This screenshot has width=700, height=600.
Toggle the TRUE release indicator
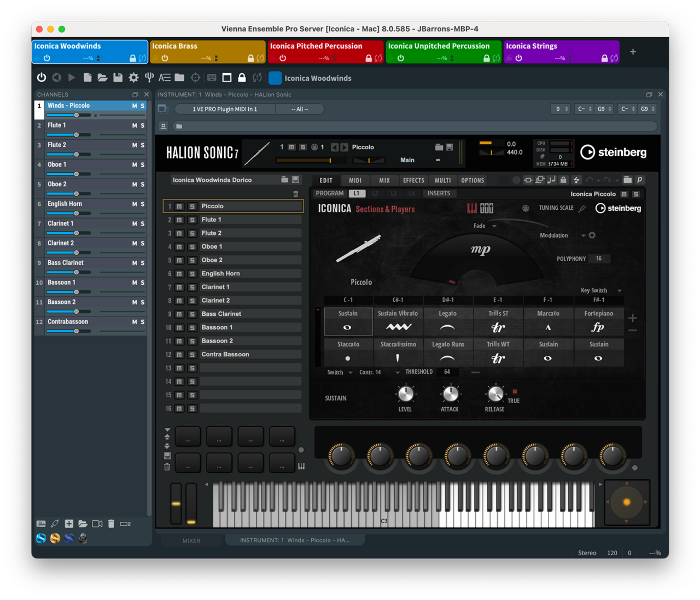coord(515,391)
